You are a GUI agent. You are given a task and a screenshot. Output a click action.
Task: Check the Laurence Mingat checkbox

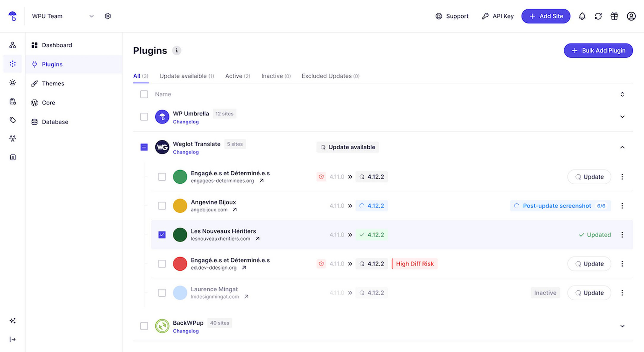coord(162,293)
